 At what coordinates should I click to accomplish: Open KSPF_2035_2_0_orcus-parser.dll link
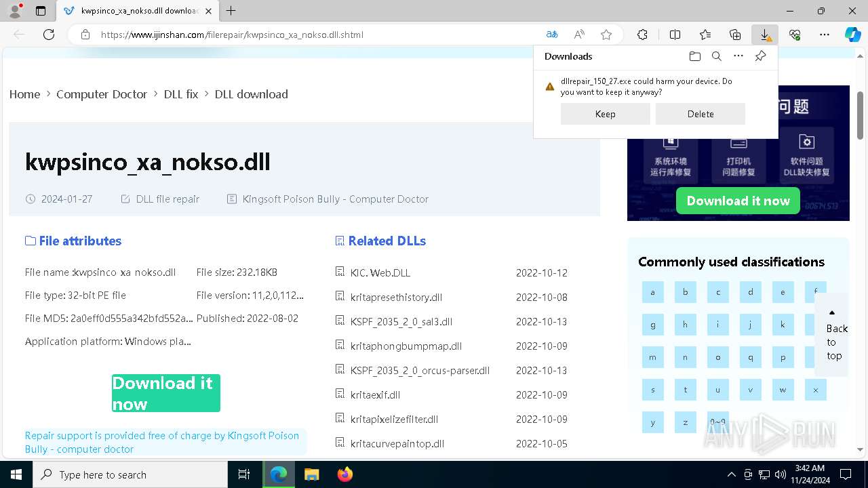tap(420, 370)
